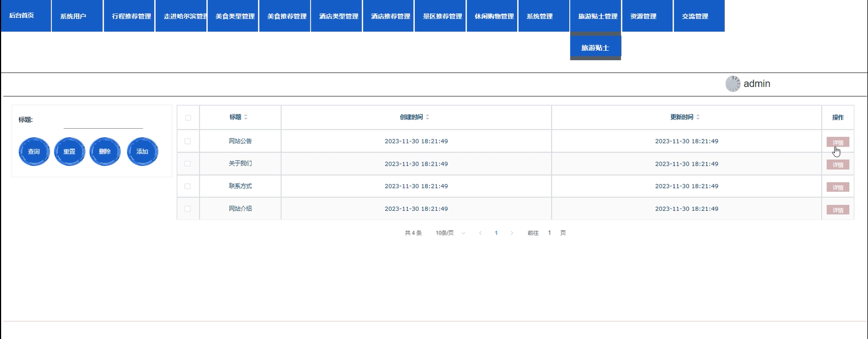This screenshot has height=339, width=868.
Task: Click the admin username text
Action: [x=757, y=84]
